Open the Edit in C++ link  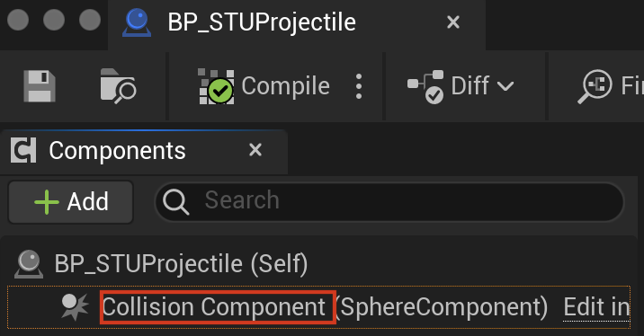[x=596, y=307]
